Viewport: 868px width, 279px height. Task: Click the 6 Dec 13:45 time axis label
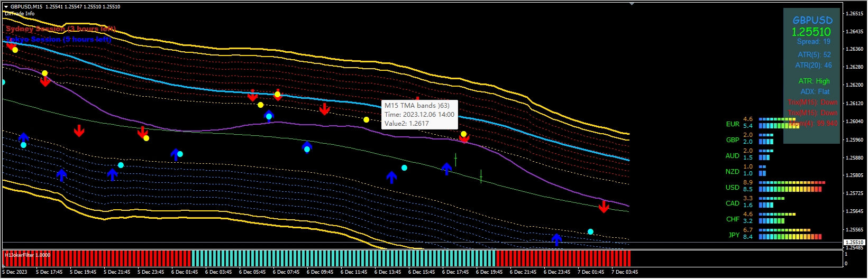tap(387, 272)
